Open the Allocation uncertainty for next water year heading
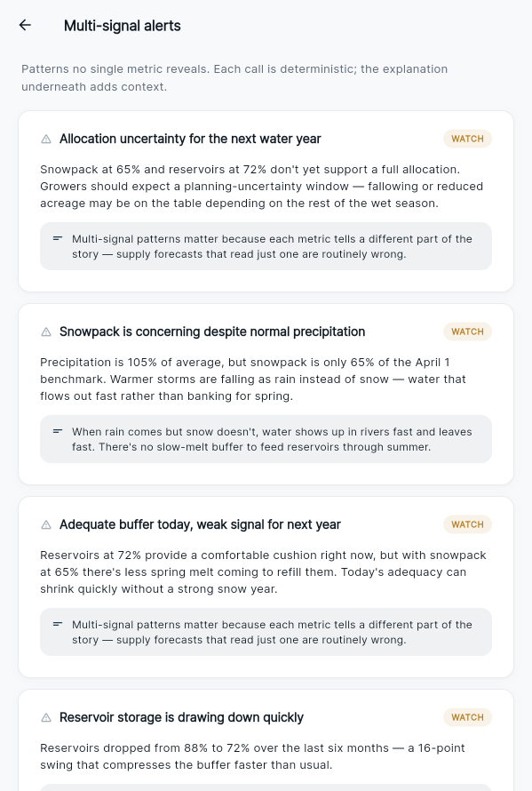The image size is (532, 791). tap(190, 139)
